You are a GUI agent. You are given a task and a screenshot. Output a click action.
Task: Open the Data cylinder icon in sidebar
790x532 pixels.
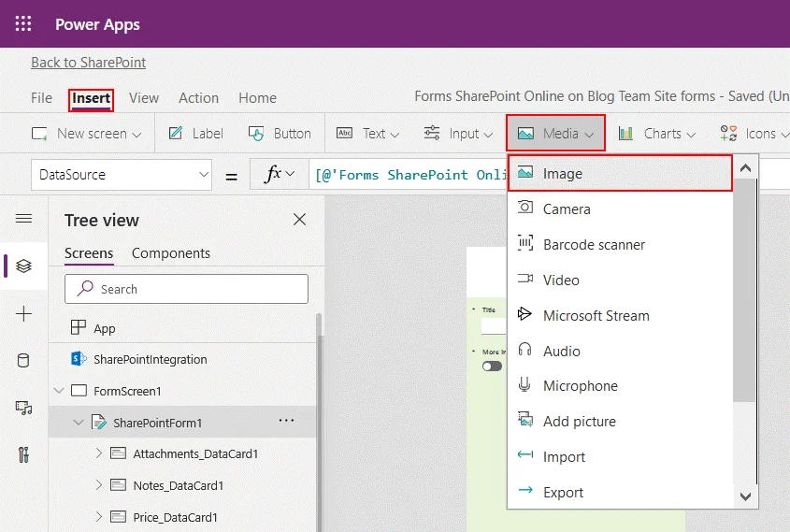24,361
